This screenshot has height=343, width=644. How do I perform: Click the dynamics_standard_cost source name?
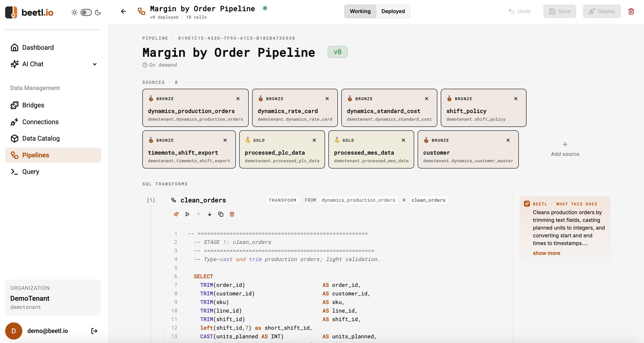(x=384, y=111)
